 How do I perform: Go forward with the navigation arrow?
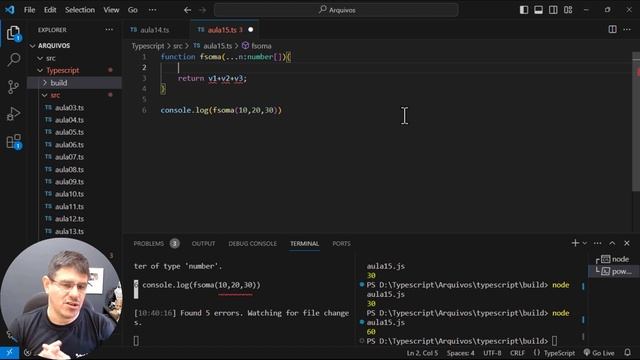tap(202, 10)
